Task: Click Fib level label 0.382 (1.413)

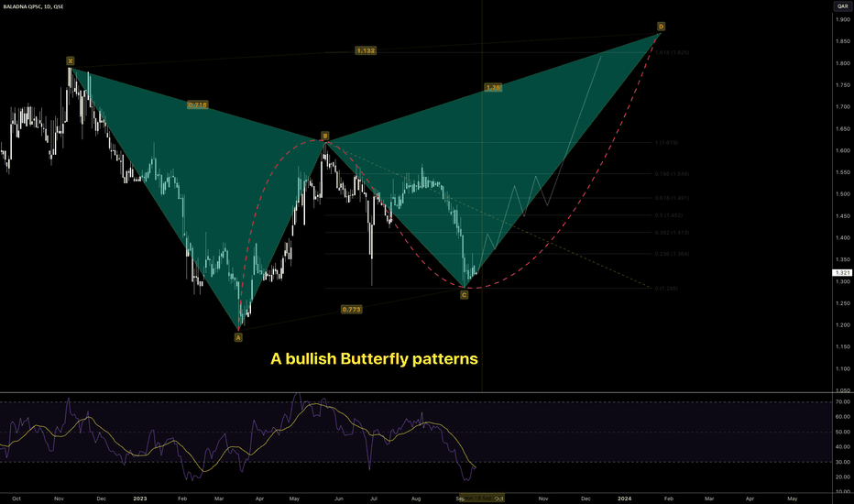Action: pyautogui.click(x=672, y=233)
